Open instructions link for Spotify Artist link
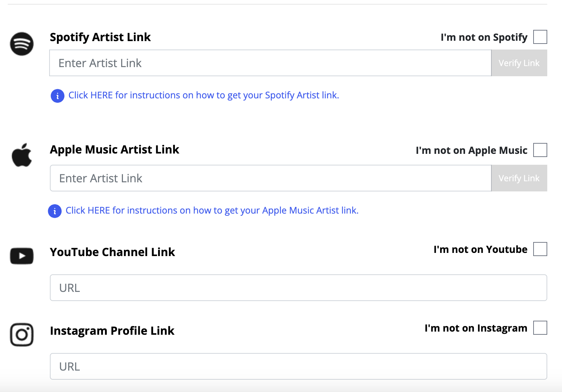 pos(204,95)
